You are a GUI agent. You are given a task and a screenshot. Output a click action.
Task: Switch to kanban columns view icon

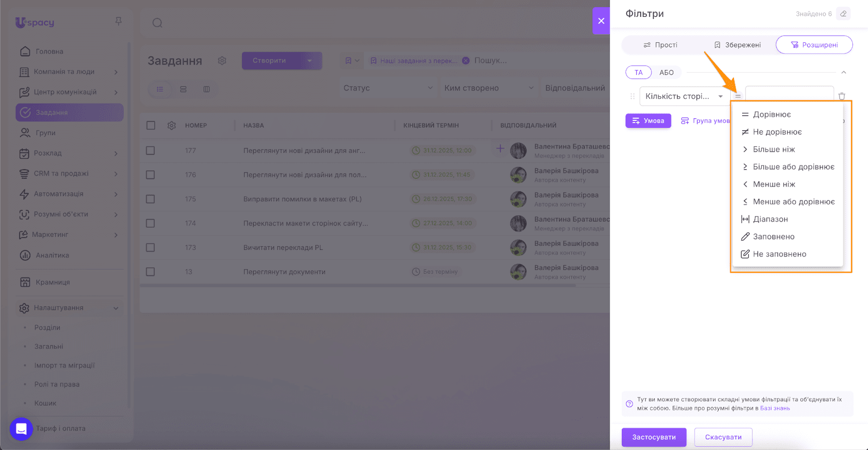pyautogui.click(x=207, y=89)
